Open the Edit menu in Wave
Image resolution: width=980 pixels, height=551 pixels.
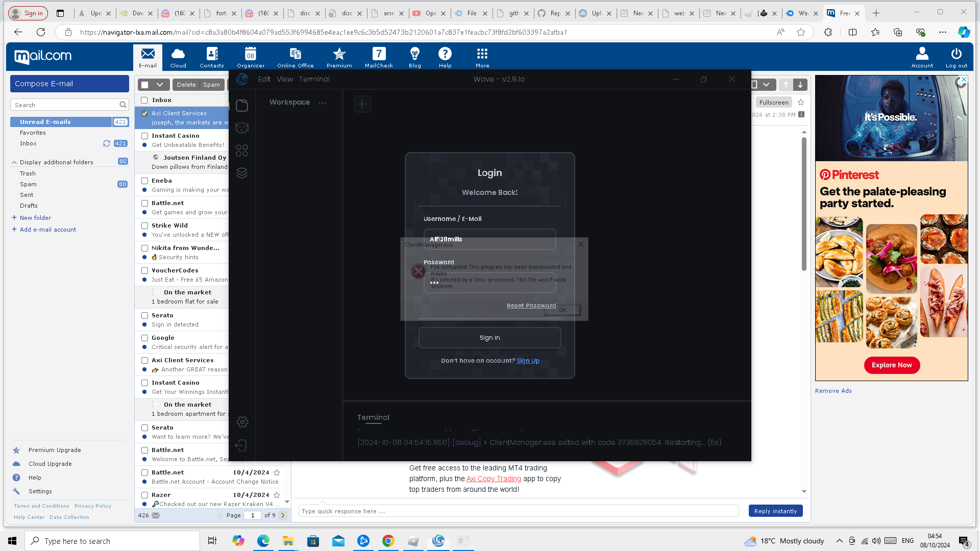pos(264,79)
